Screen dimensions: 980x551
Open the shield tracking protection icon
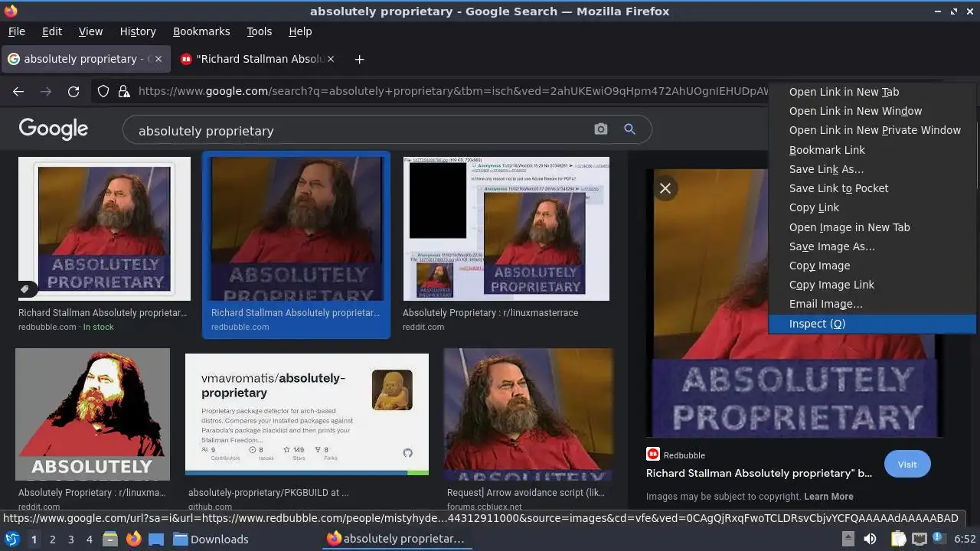103,92
